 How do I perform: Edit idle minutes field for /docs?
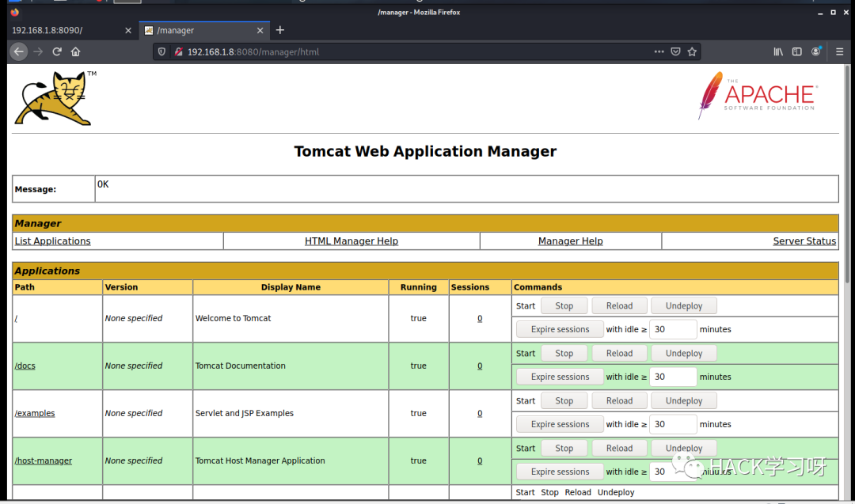(x=673, y=377)
